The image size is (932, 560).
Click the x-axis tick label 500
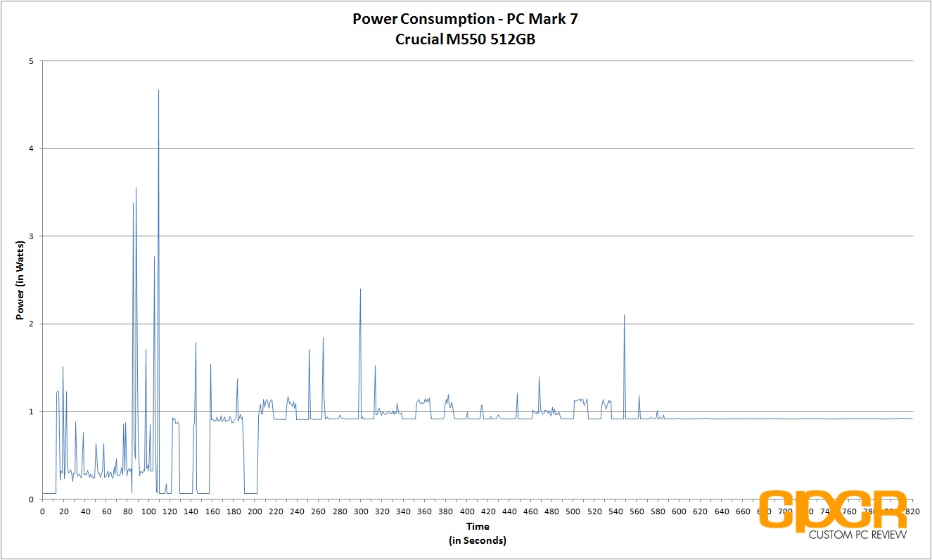pos(573,511)
